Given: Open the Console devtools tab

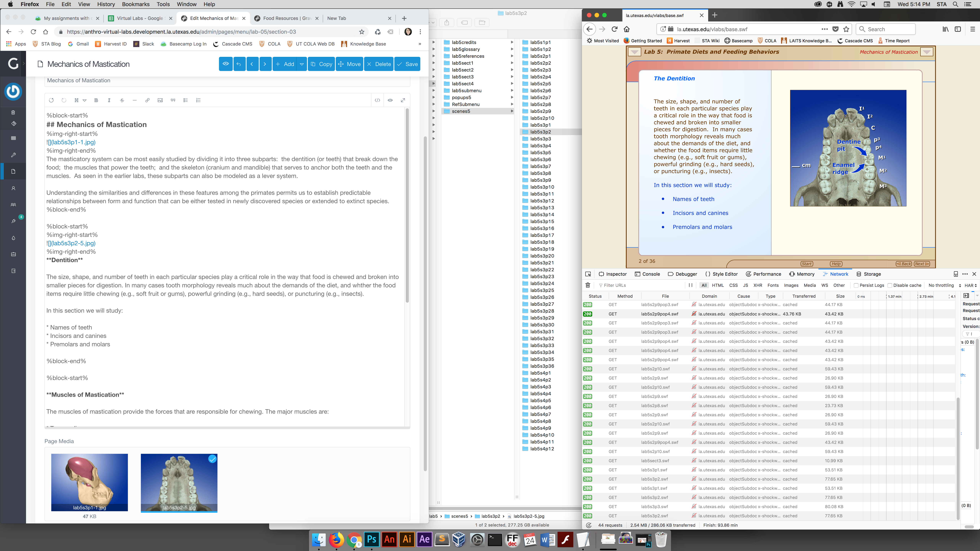Looking at the screenshot, I should click(647, 274).
